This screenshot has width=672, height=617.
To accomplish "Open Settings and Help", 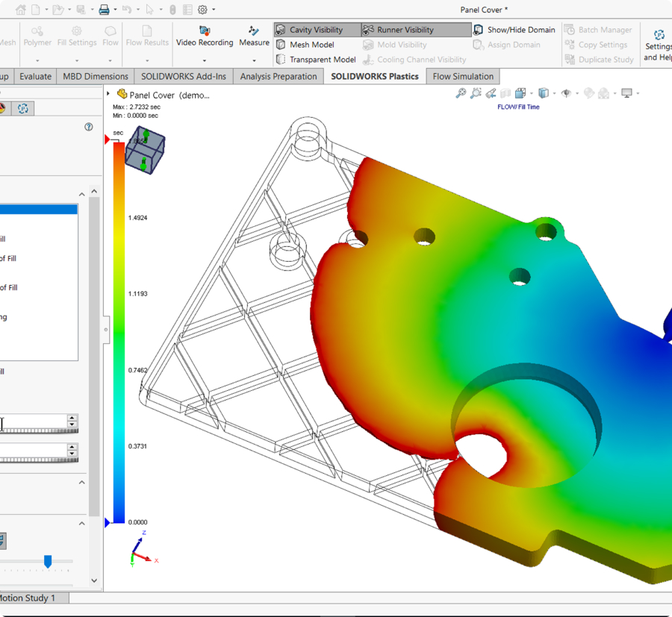I will click(659, 46).
